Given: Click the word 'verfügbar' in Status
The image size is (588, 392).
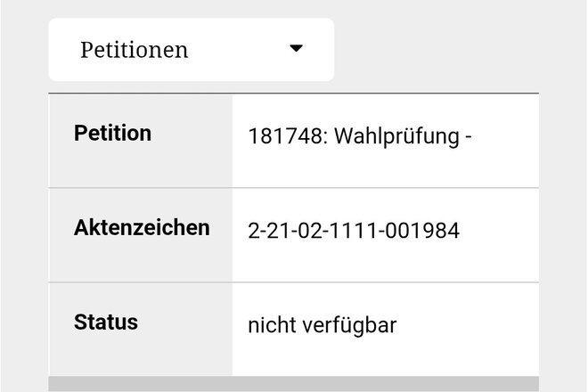Looking at the screenshot, I should (x=348, y=325).
